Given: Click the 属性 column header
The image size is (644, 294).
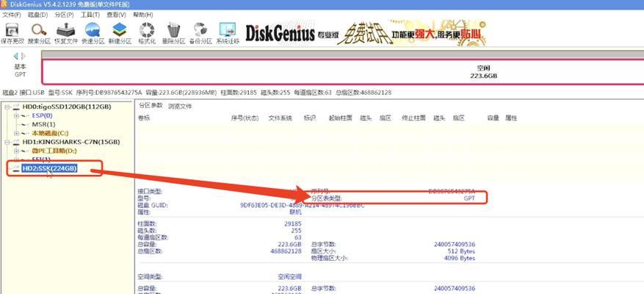Looking at the screenshot, I should click(x=511, y=118).
